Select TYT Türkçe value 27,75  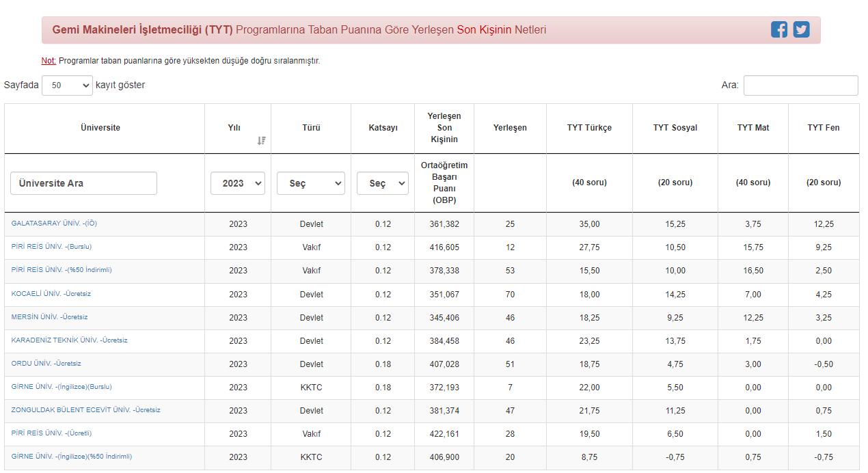click(x=589, y=247)
